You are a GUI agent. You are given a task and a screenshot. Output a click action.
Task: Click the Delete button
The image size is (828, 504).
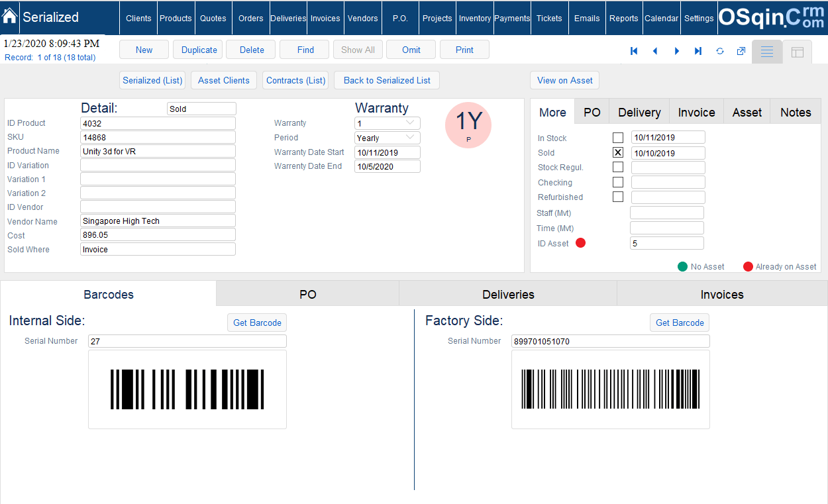252,50
